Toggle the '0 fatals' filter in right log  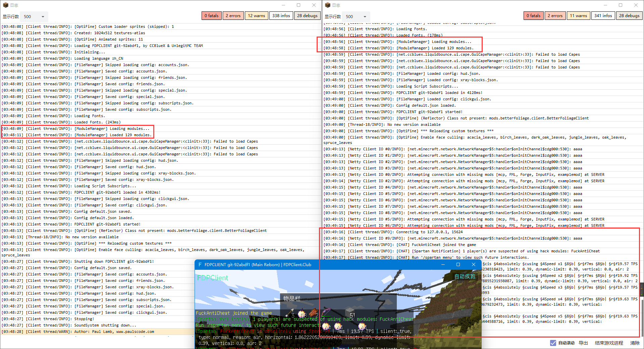click(x=533, y=15)
